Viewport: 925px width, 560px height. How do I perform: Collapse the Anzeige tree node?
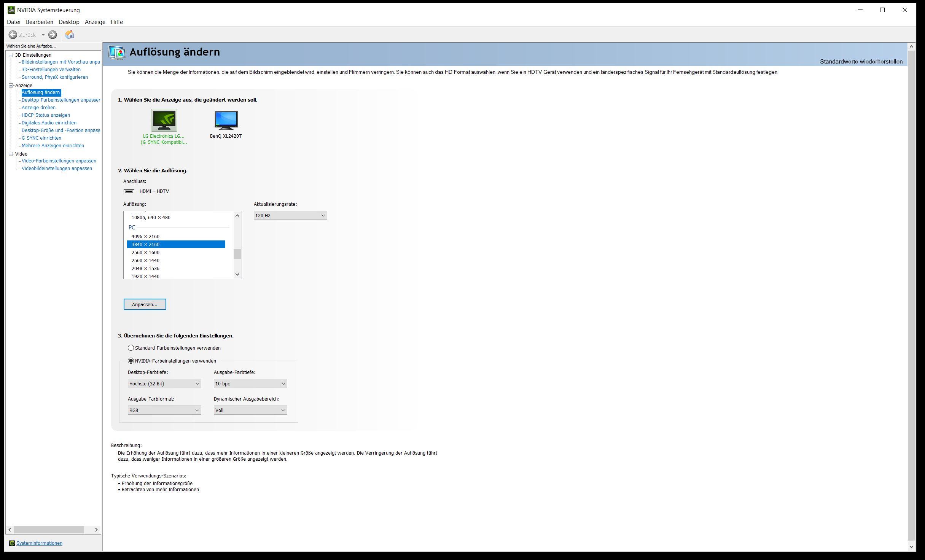click(x=11, y=85)
